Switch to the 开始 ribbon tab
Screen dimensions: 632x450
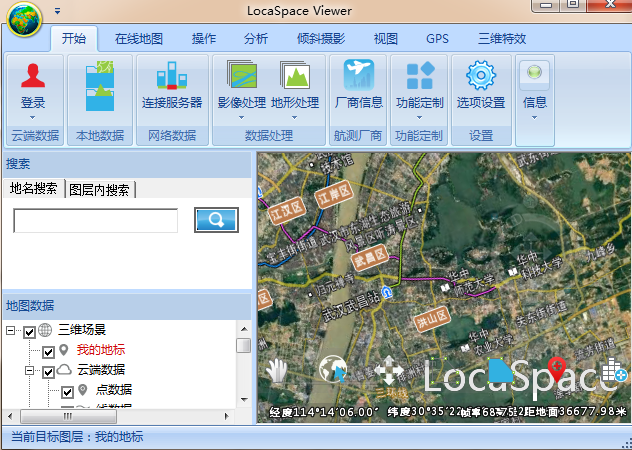(74, 39)
